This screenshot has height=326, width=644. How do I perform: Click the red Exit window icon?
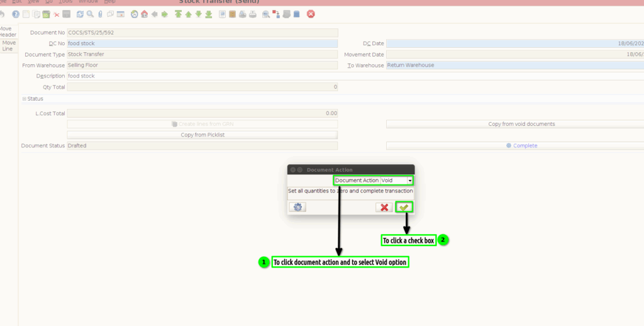(311, 14)
